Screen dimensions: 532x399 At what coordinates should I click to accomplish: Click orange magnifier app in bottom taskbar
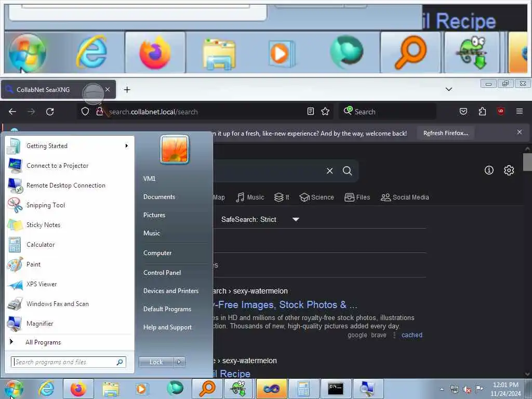[x=207, y=389]
